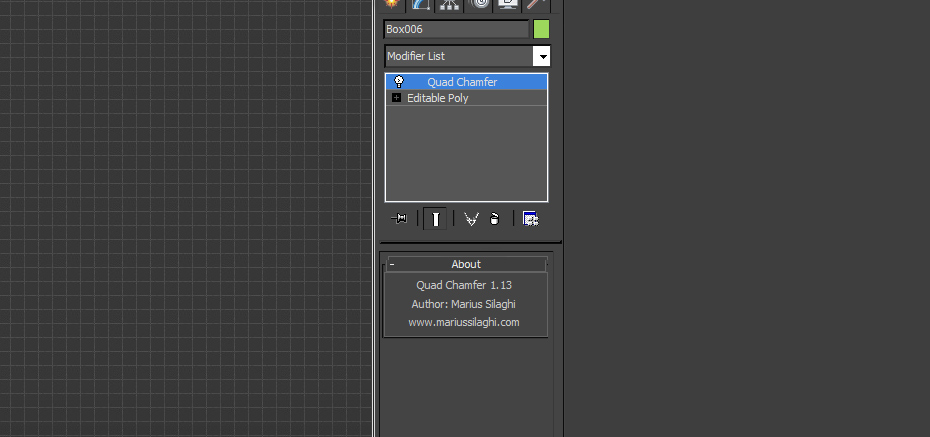
Task: Toggle Show End Result button
Action: click(435, 219)
